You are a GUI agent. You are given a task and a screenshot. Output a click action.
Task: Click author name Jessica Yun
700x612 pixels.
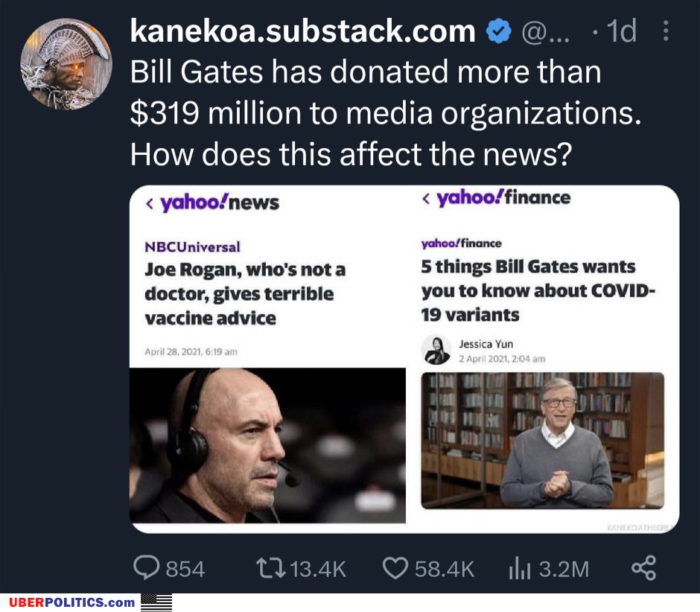[x=486, y=344]
